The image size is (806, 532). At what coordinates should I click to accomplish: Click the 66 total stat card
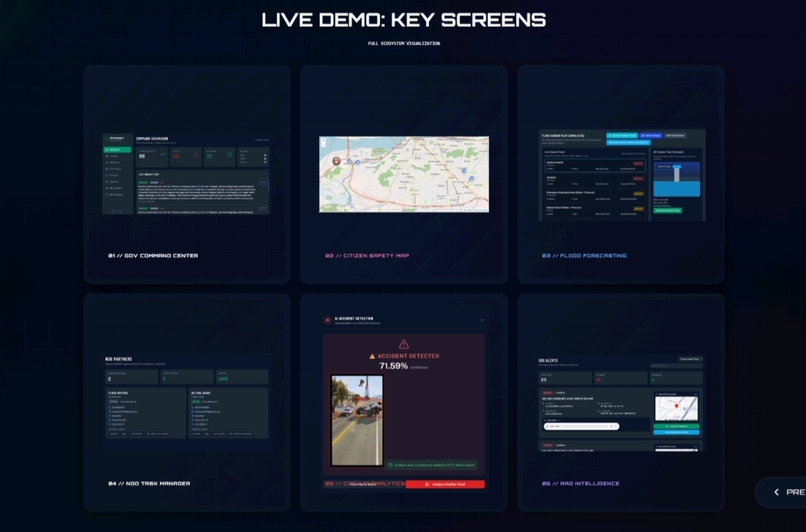pos(153,157)
